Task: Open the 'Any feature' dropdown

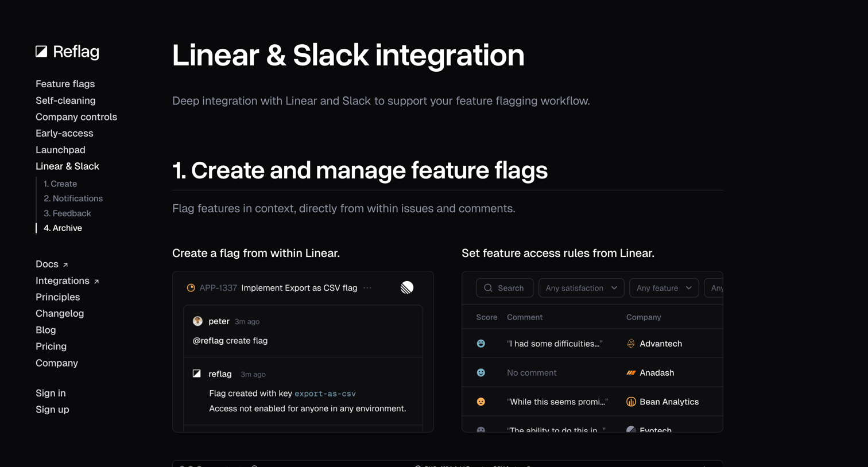Action: [x=664, y=288]
